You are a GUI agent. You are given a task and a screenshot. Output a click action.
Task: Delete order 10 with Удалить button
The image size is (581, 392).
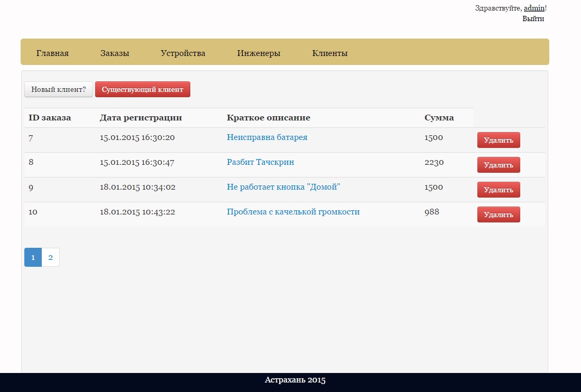click(499, 214)
